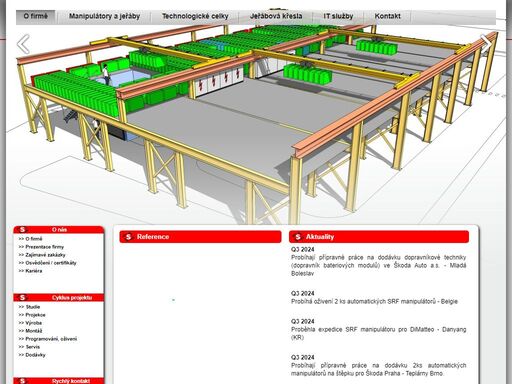
Task: Select news text about DiMatteo Danyang
Action: pyautogui.click(x=379, y=333)
